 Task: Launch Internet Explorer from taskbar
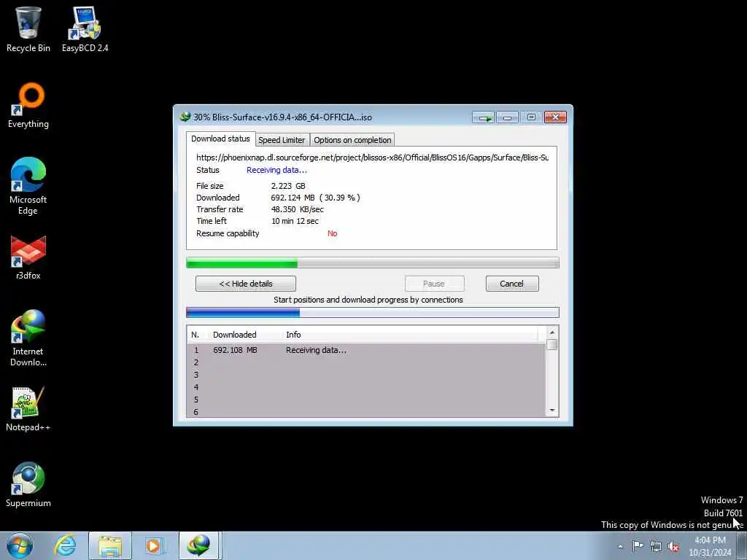[65, 545]
